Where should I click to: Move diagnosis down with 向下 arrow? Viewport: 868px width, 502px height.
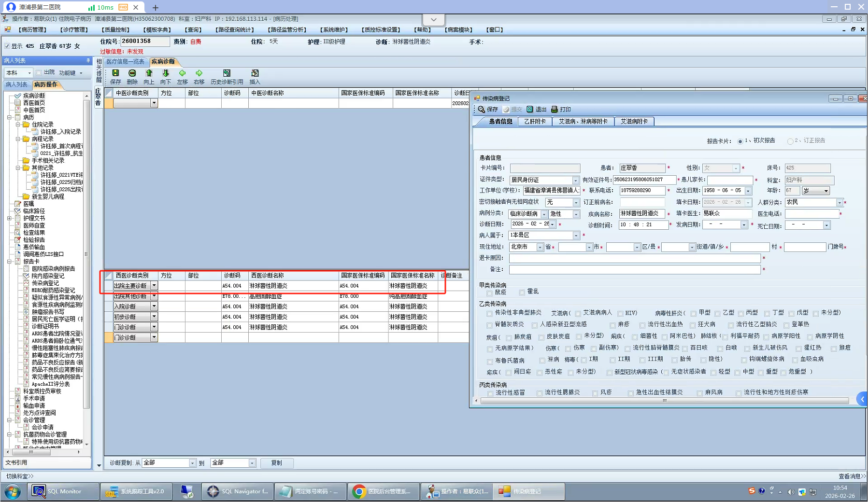[166, 73]
